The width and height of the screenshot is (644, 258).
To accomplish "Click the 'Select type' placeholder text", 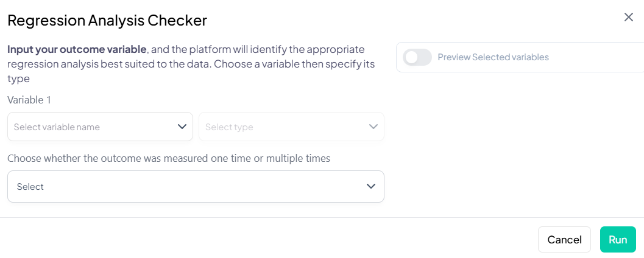I will click(229, 127).
